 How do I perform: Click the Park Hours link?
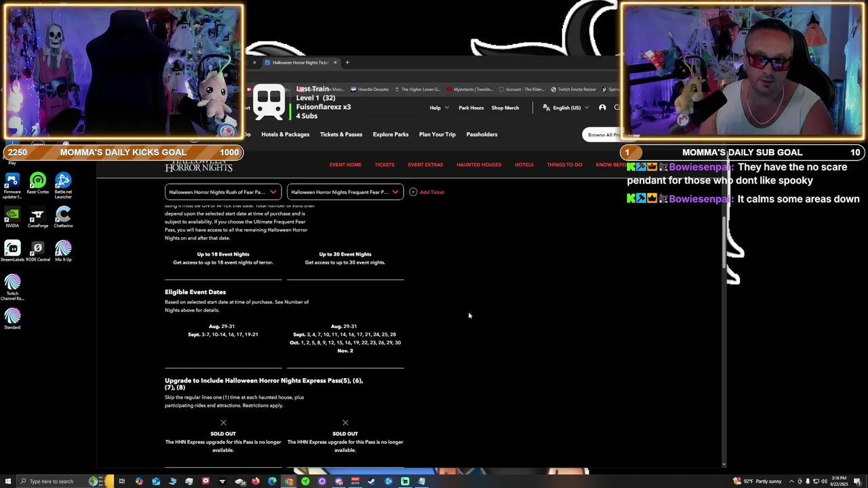(471, 108)
